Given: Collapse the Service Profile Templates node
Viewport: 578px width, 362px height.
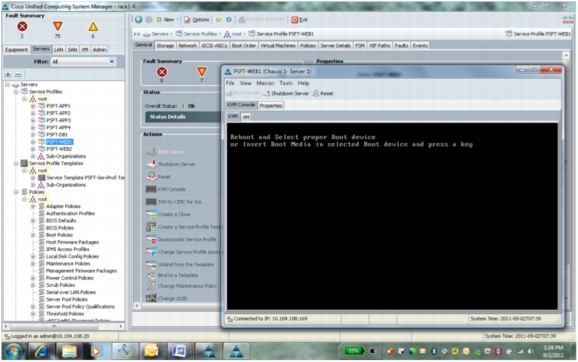Looking at the screenshot, I should [x=15, y=163].
